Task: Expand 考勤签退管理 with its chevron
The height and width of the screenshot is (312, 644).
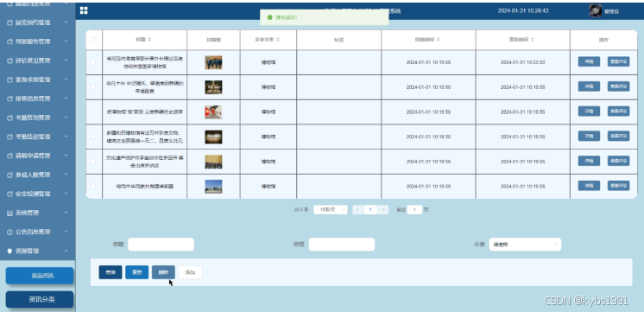Action: click(x=66, y=137)
